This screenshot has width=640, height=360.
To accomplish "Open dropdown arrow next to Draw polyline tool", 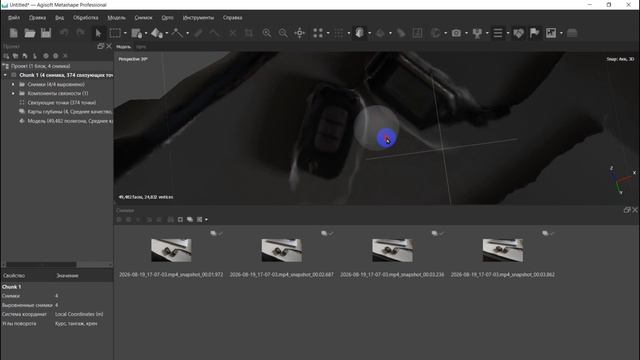I will tap(187, 33).
